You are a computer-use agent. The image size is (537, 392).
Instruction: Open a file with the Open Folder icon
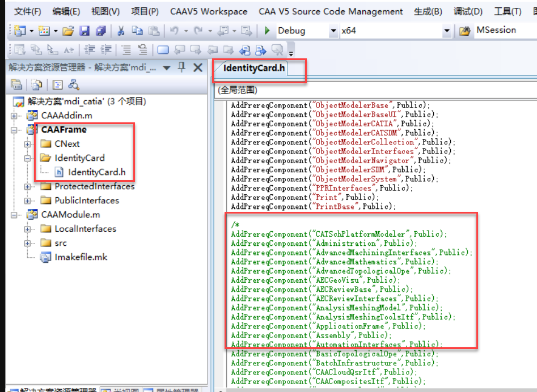pos(68,31)
